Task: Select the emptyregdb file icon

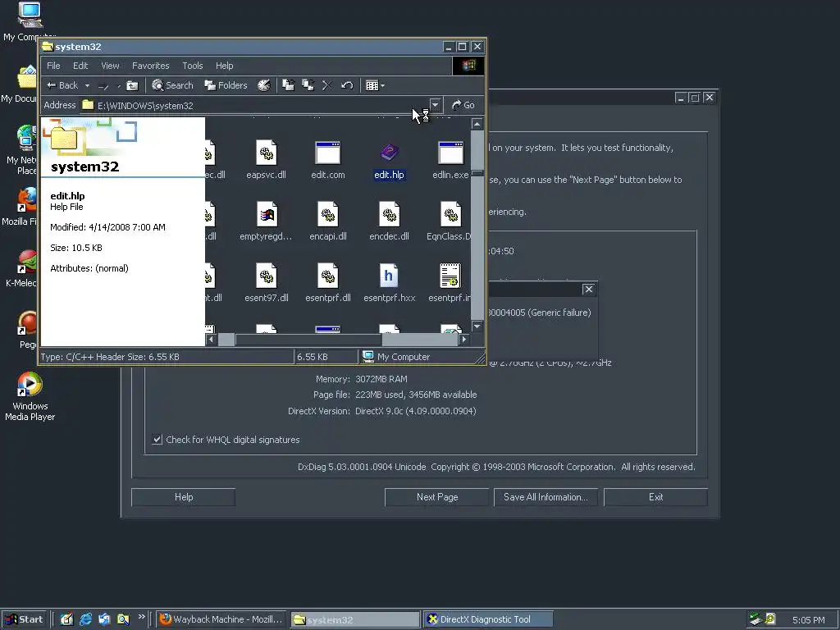Action: (267, 214)
